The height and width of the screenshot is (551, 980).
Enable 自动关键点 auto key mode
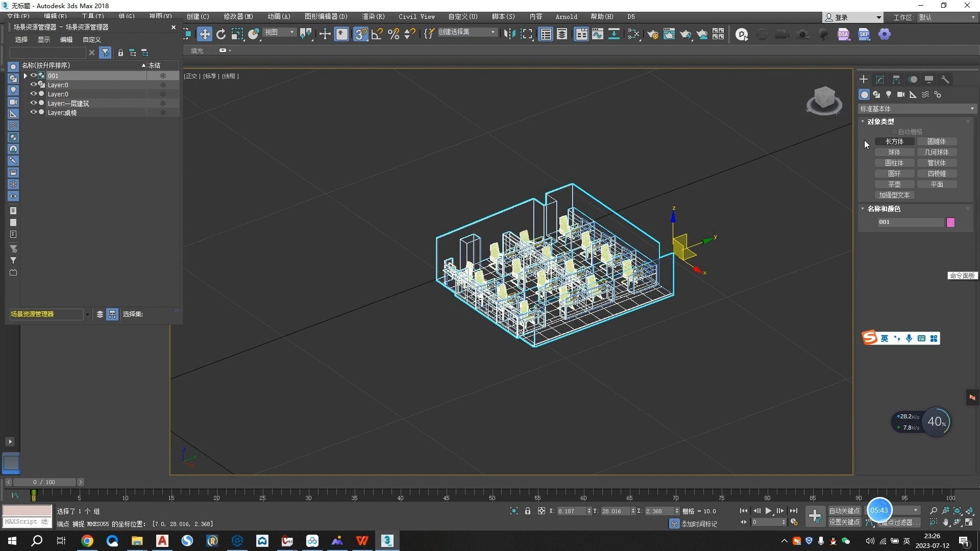[843, 510]
